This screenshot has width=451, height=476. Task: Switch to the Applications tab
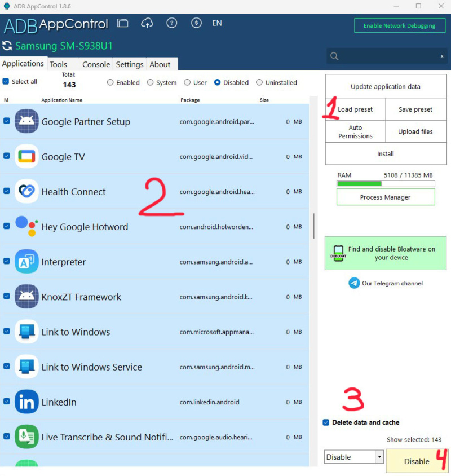(x=23, y=63)
